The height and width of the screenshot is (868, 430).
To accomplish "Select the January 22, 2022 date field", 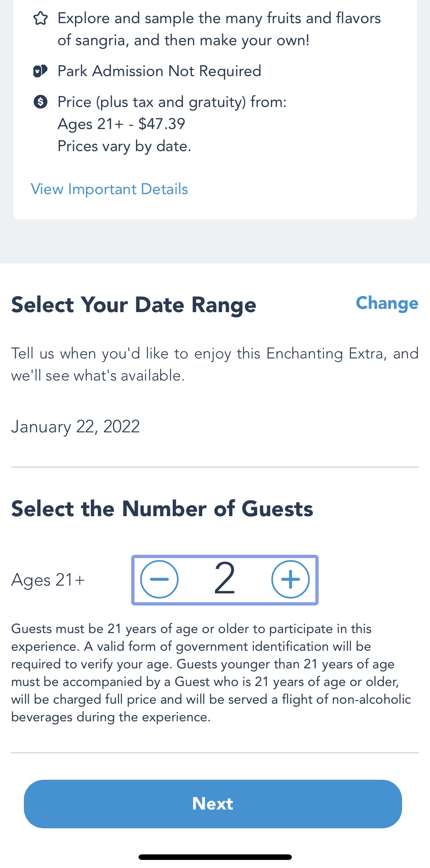I will tap(76, 426).
